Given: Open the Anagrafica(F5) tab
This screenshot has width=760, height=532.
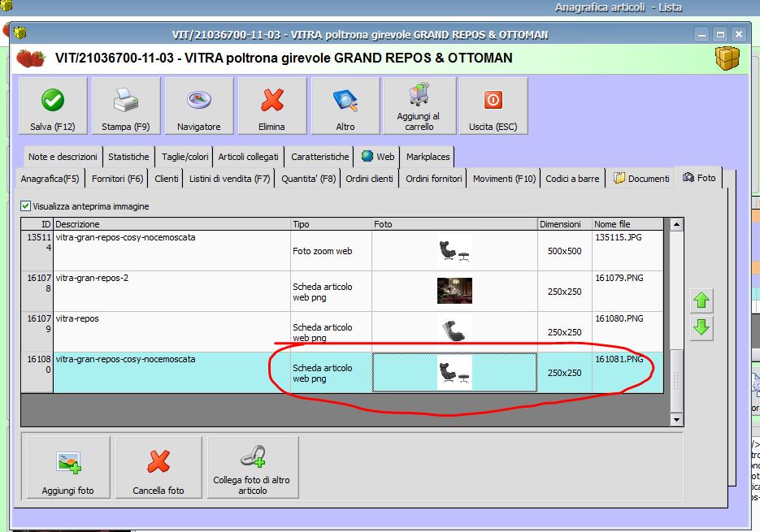Looking at the screenshot, I should 50,179.
